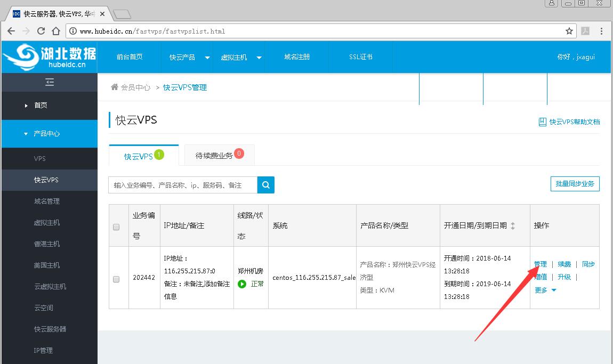Click 增值 in the operations column
Image resolution: width=613 pixels, height=364 pixels.
coord(541,277)
